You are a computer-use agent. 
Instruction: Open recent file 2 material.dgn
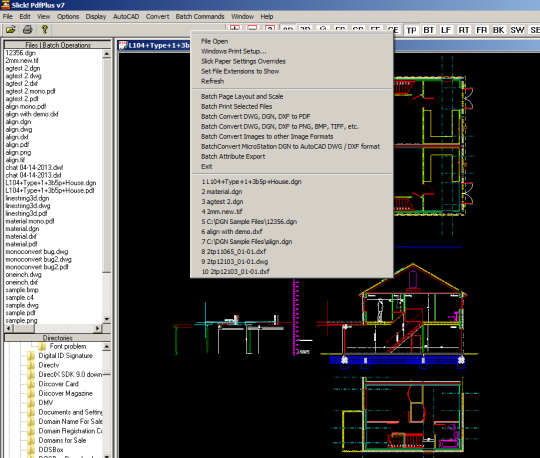tap(222, 191)
